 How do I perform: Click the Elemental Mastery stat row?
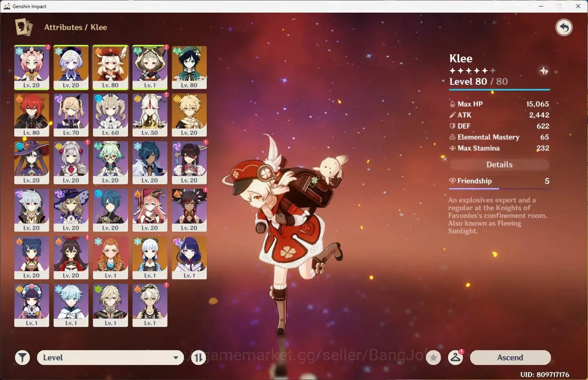[499, 137]
